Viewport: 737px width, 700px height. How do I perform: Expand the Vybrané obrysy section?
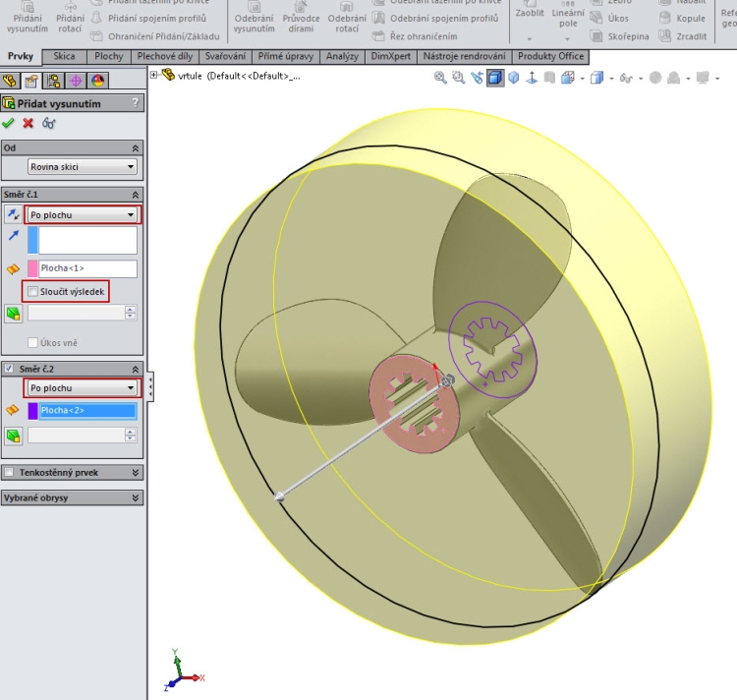[136, 497]
